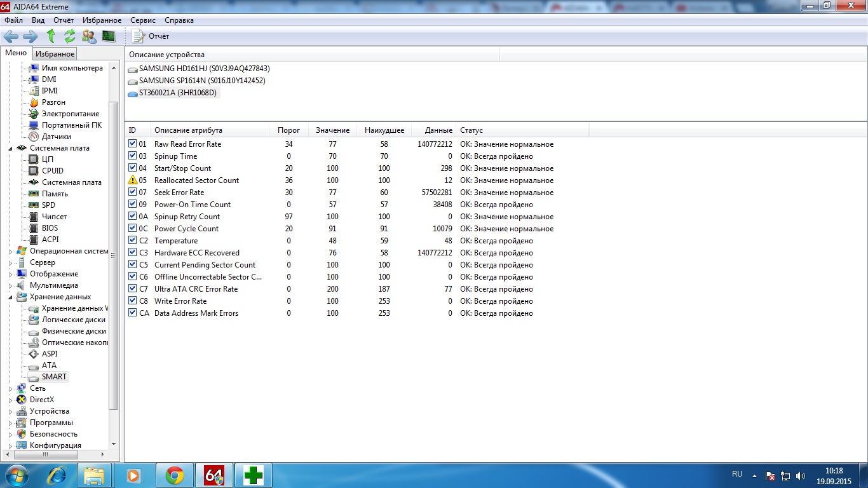Toggle the Spinup Time checkbox
868x488 pixels.
tap(132, 156)
